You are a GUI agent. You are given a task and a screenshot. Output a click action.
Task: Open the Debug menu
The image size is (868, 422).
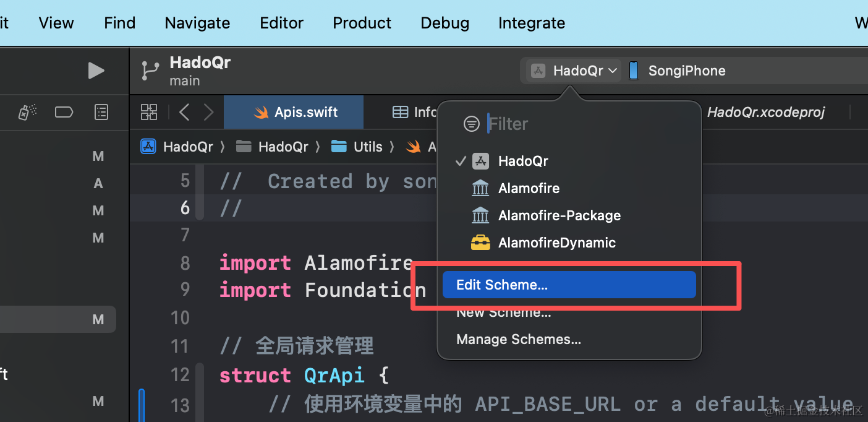click(x=445, y=23)
